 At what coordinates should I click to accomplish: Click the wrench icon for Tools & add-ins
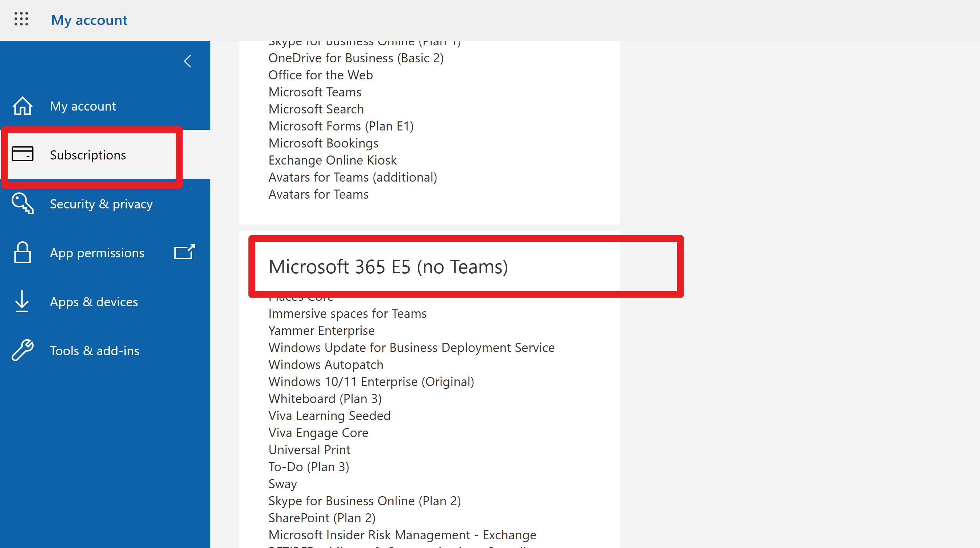22,350
